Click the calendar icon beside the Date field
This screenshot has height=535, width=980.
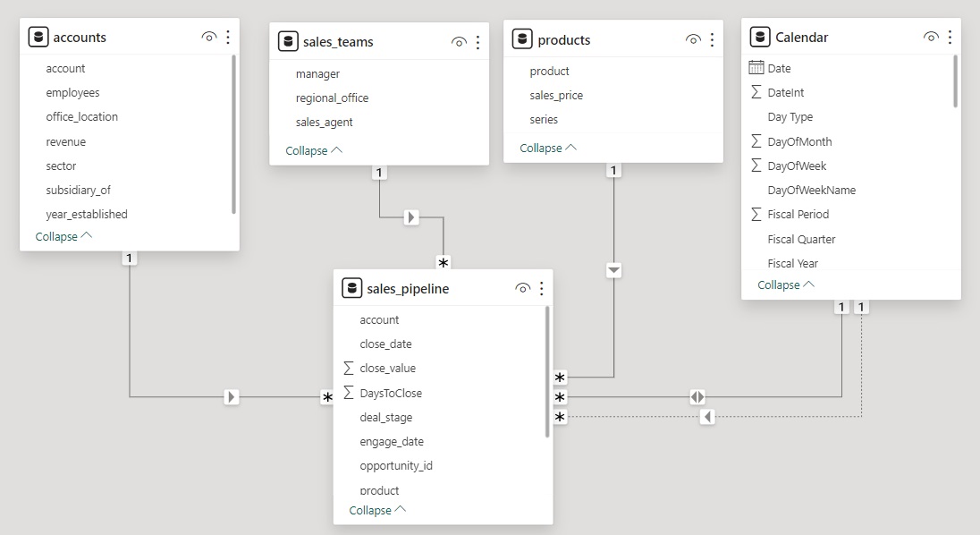coord(756,67)
